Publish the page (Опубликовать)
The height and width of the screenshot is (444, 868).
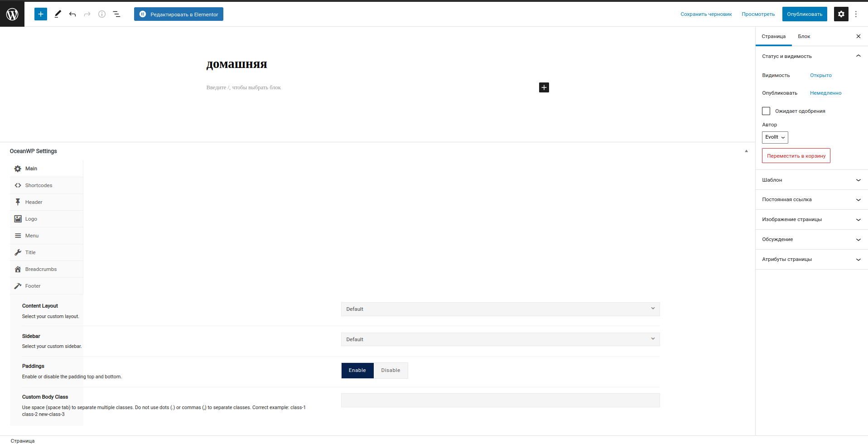pyautogui.click(x=805, y=14)
